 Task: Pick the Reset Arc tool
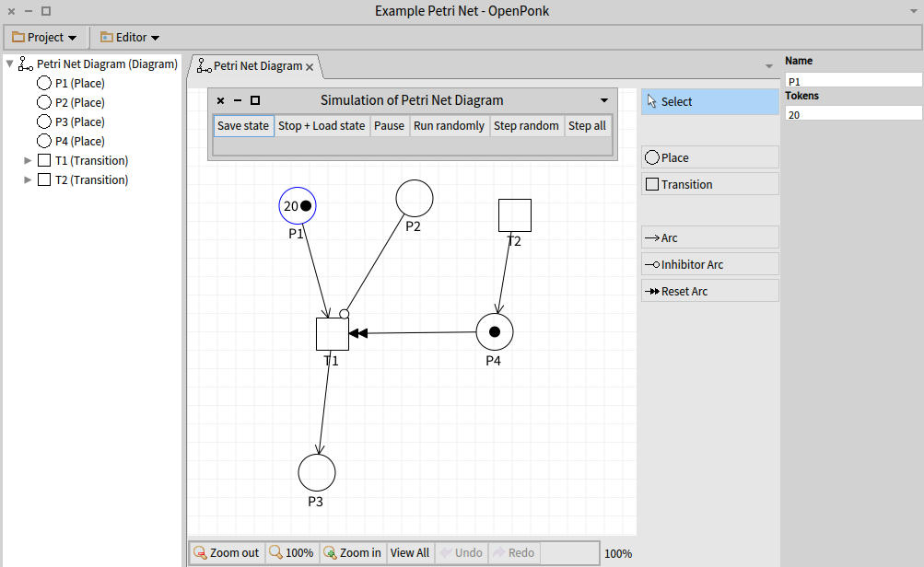[709, 290]
